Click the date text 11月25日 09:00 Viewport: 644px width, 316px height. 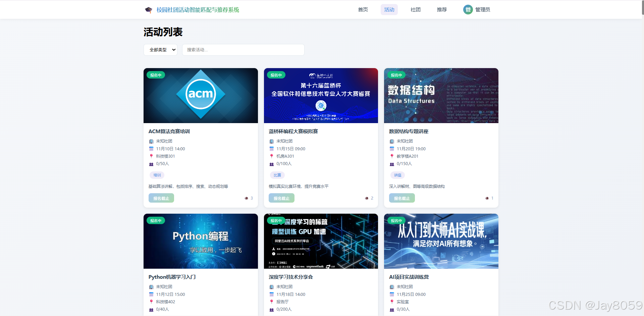point(411,295)
